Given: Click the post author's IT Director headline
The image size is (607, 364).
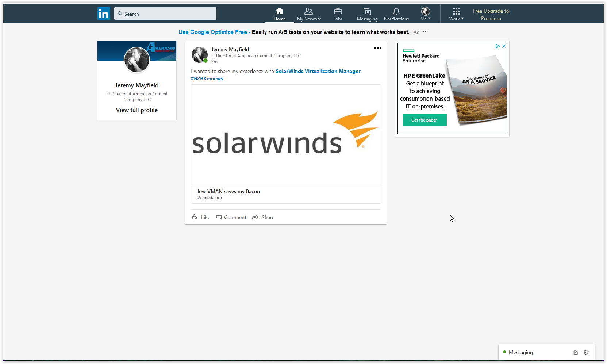Looking at the screenshot, I should (256, 56).
